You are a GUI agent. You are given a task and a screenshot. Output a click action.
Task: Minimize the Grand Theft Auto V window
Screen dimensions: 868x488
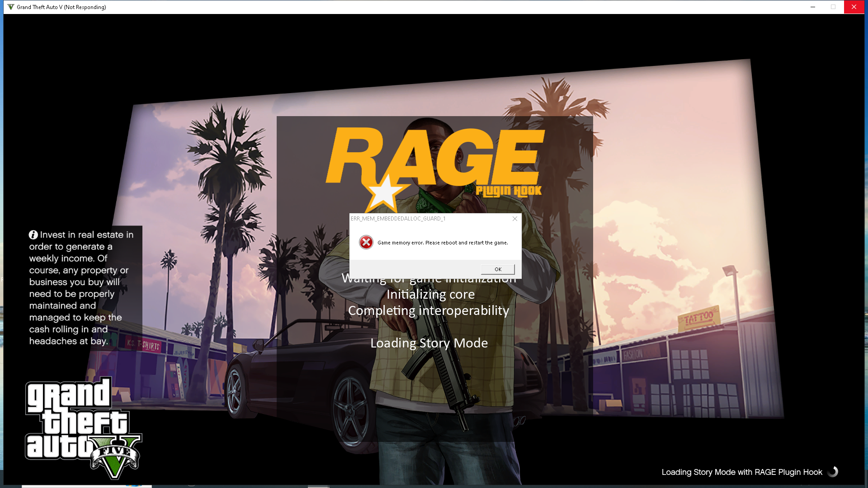point(813,7)
